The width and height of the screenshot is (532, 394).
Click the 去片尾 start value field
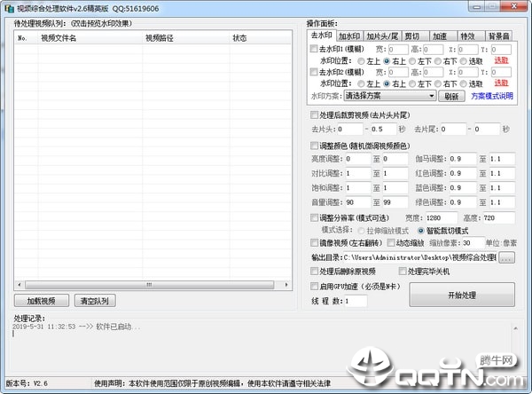[453, 129]
